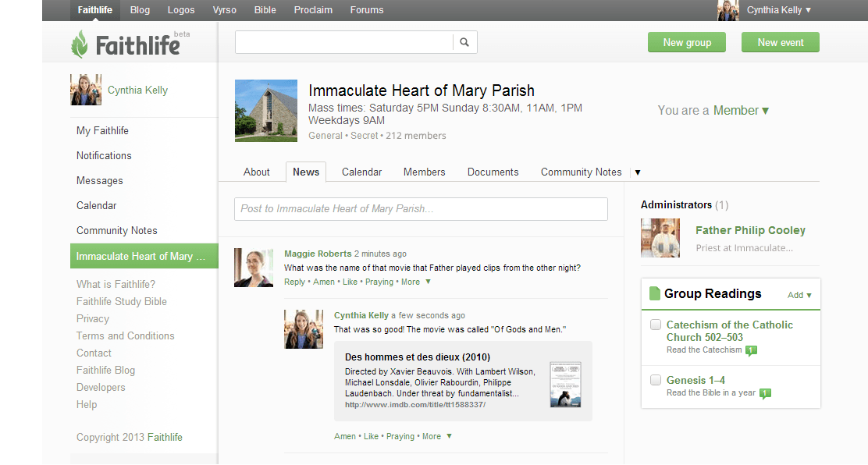The width and height of the screenshot is (868, 465).
Task: Open the Add dropdown in Group Readings
Action: click(x=799, y=295)
